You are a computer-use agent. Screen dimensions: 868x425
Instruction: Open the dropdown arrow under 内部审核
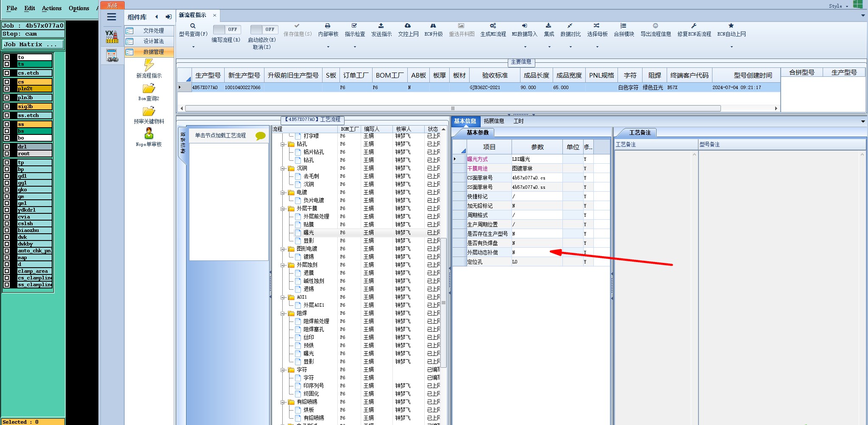coord(328,47)
